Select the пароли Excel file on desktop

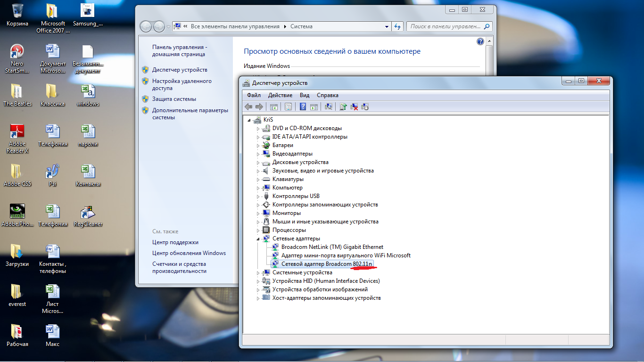pos(88,136)
